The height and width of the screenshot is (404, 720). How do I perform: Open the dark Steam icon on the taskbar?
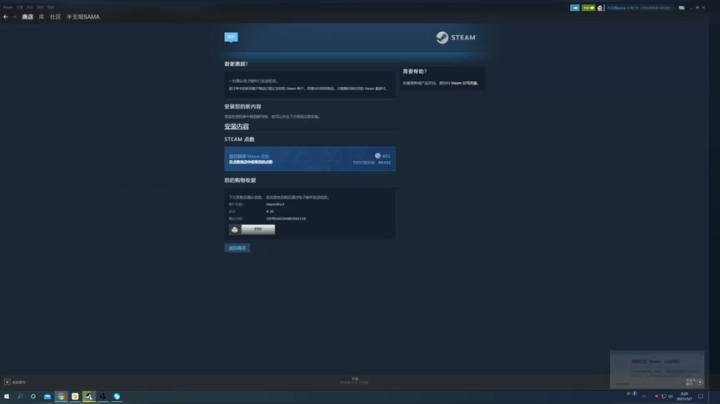103,396
